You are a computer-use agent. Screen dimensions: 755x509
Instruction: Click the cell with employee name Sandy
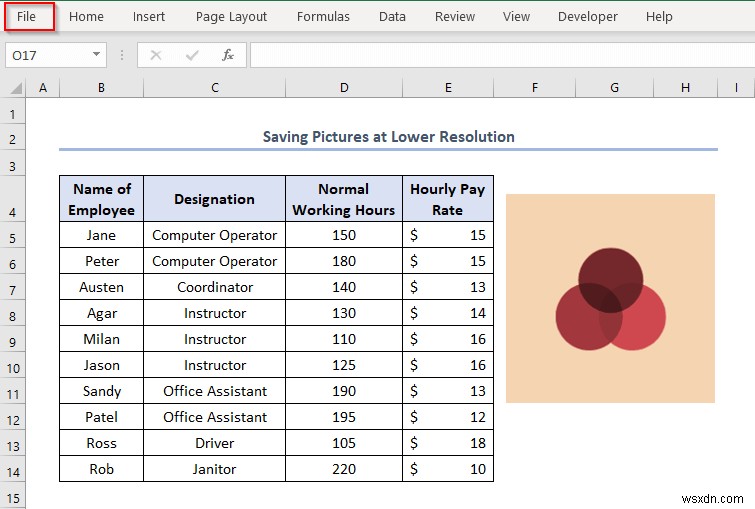point(101,391)
